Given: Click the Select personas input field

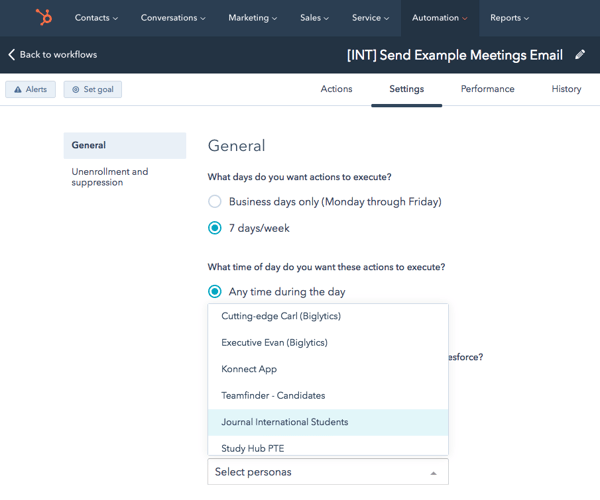Looking at the screenshot, I should pos(320,472).
